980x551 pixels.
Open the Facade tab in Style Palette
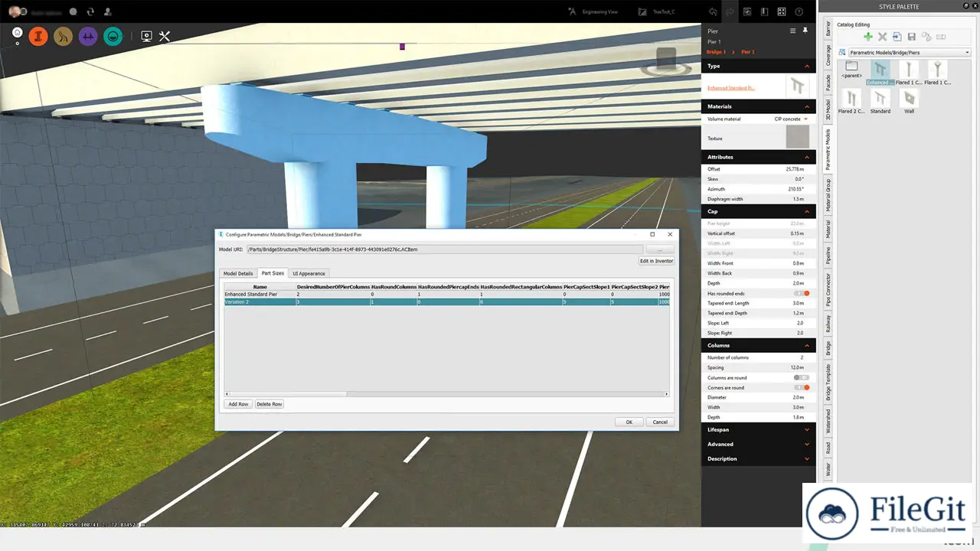(x=828, y=82)
